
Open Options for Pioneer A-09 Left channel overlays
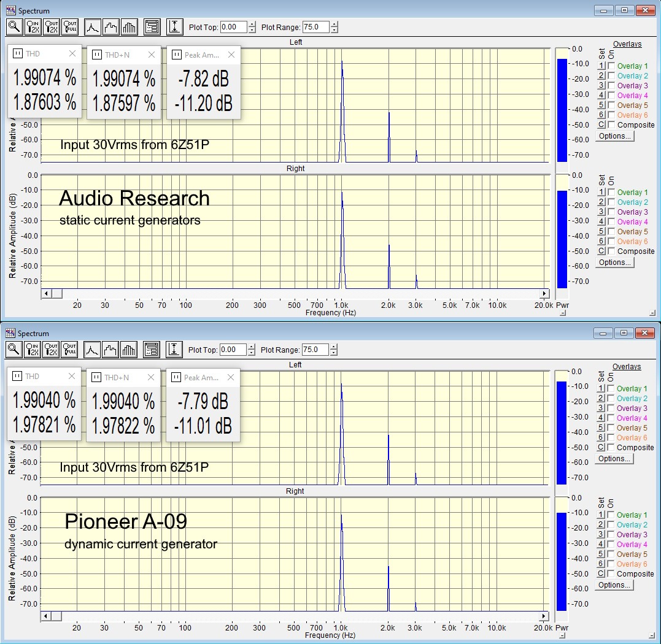[614, 459]
